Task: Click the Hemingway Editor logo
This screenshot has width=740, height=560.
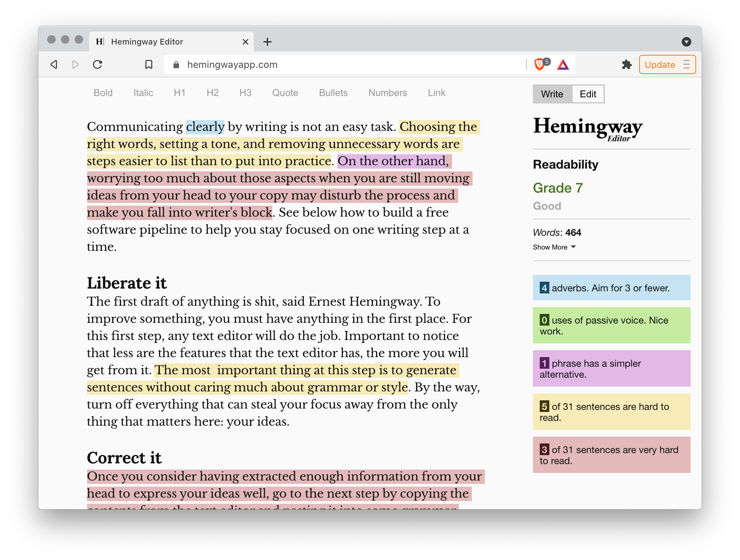Action: point(588,129)
